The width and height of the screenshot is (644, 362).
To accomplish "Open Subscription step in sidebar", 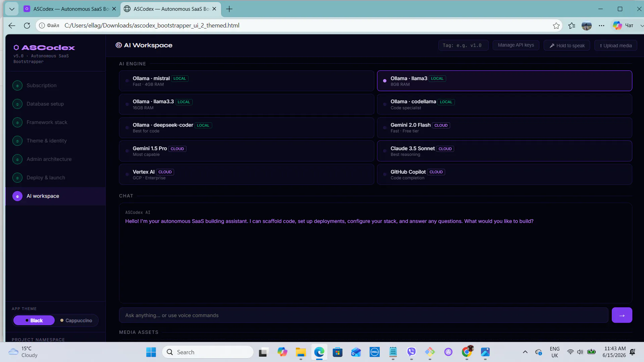I will coord(56,85).
